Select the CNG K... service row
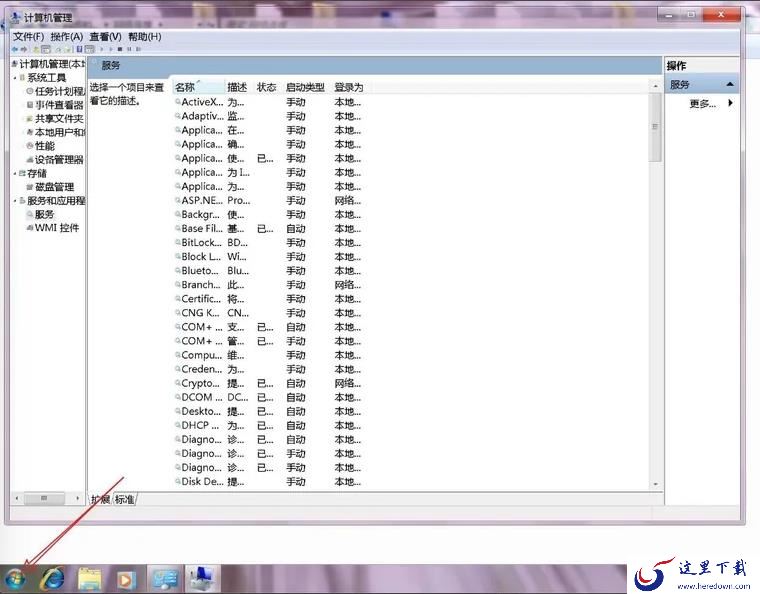760x594 pixels. click(269, 313)
